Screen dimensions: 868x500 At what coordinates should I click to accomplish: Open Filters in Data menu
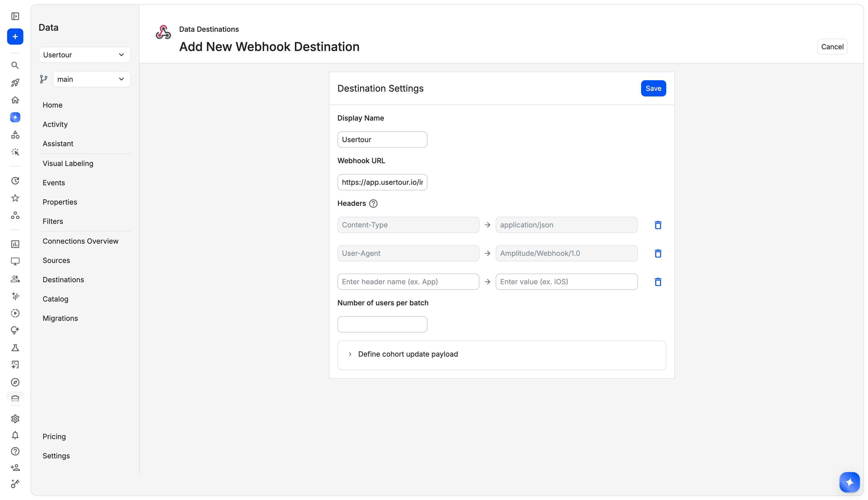[x=53, y=221]
